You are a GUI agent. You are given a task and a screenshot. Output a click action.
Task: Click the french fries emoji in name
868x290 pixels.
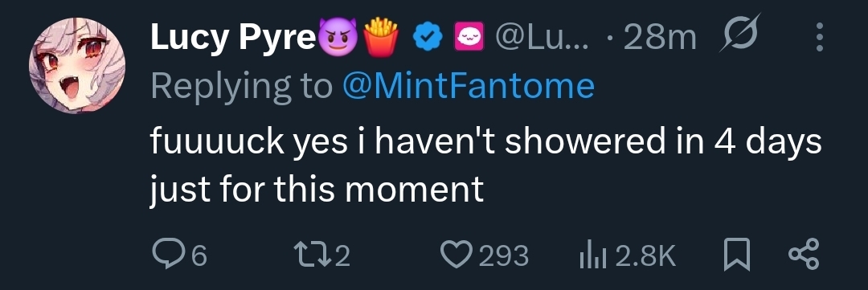click(382, 36)
